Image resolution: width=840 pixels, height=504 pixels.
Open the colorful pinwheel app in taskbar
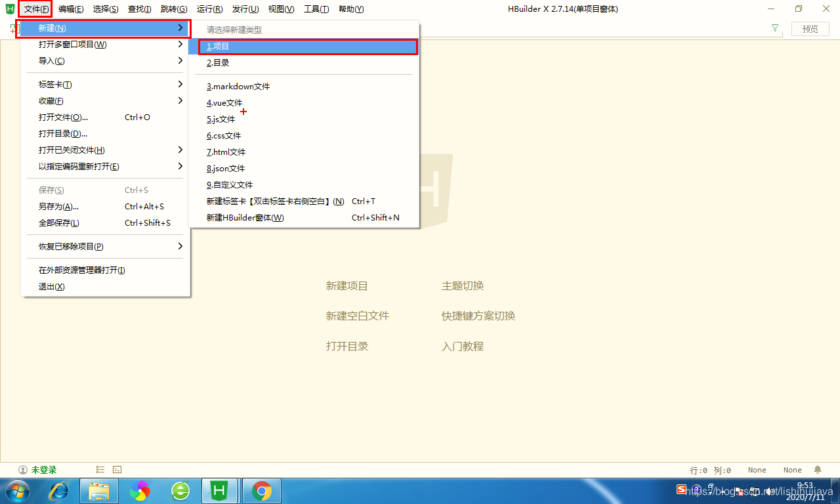pyautogui.click(x=140, y=490)
